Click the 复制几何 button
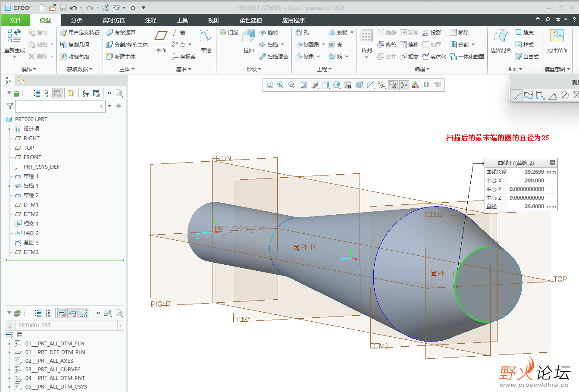Image resolution: width=579 pixels, height=392 pixels. (x=75, y=44)
